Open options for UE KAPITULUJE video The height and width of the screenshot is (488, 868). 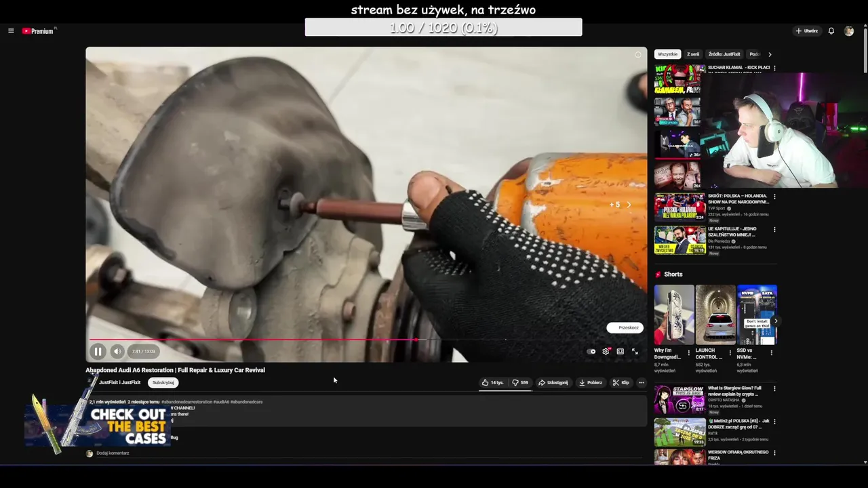coord(774,229)
